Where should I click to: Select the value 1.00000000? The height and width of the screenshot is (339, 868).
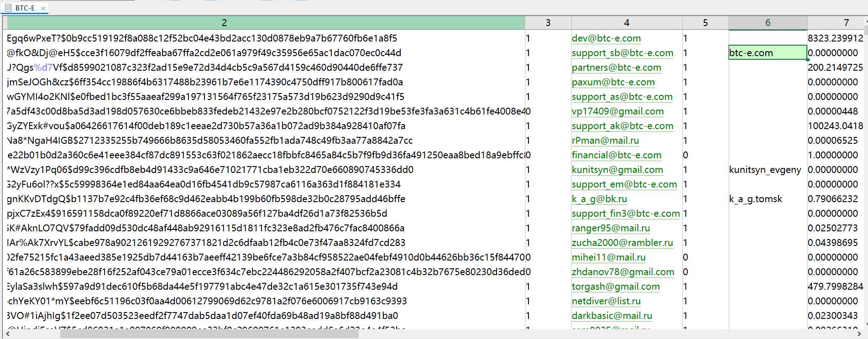pyautogui.click(x=833, y=155)
